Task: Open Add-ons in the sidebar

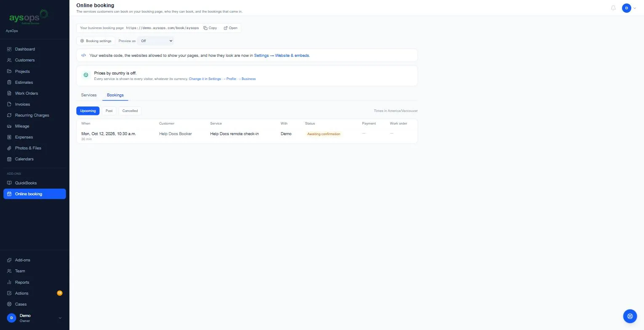Action: tap(35, 260)
